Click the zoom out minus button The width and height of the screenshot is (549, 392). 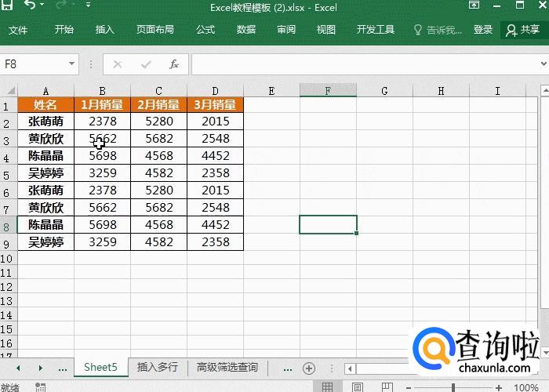tap(409, 387)
